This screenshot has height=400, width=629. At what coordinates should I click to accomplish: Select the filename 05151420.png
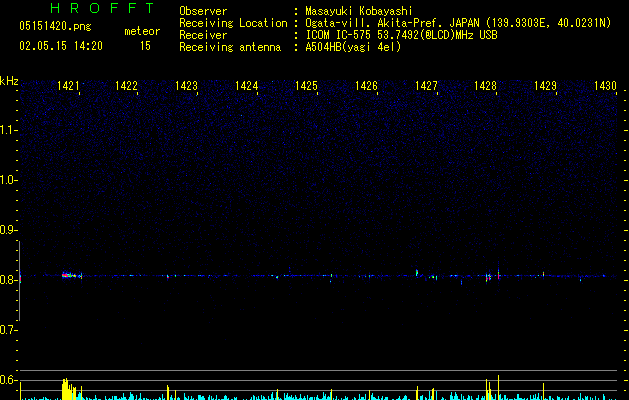[55, 26]
